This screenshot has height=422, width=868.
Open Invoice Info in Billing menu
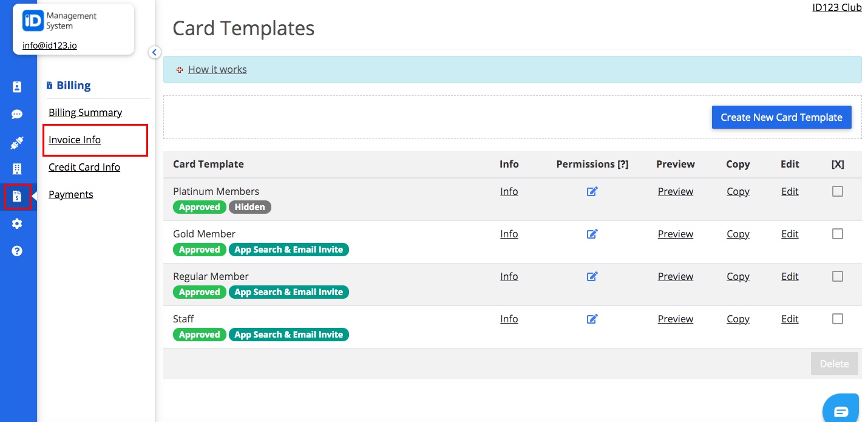[74, 140]
